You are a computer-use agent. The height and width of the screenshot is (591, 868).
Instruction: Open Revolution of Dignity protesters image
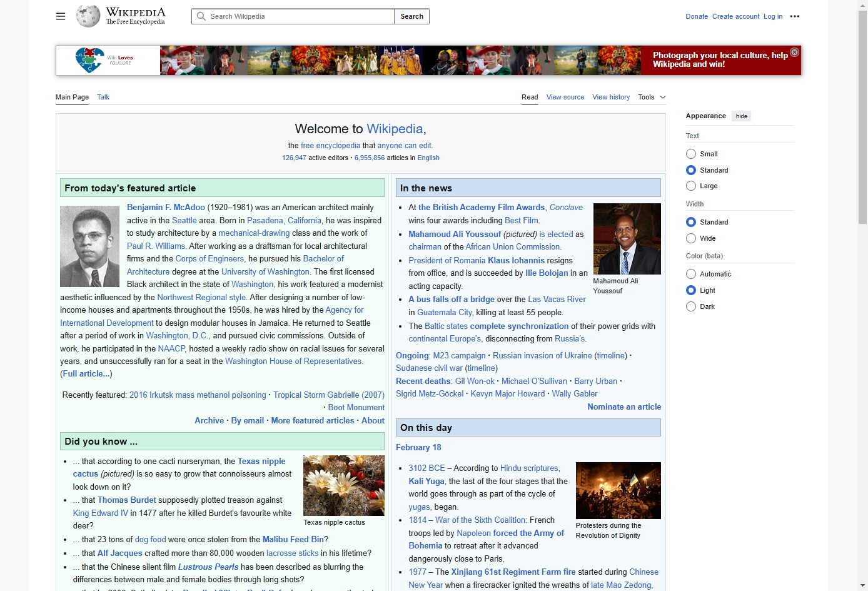(x=618, y=490)
